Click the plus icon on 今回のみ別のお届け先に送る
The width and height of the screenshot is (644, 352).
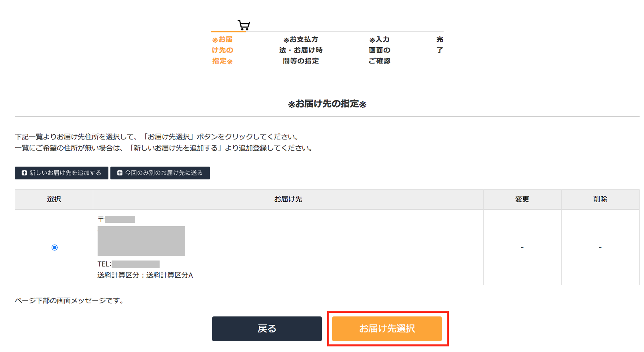[x=120, y=173]
